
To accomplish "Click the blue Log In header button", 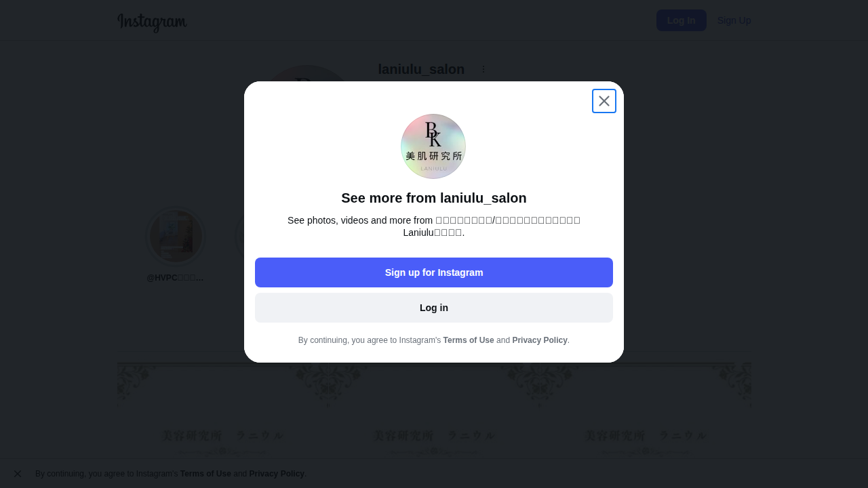I will click(682, 20).
